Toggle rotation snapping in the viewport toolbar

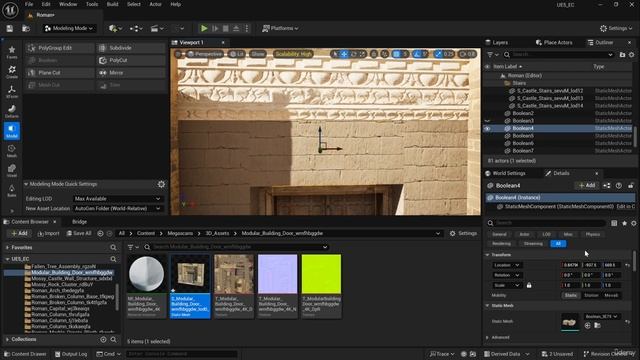click(x=417, y=54)
